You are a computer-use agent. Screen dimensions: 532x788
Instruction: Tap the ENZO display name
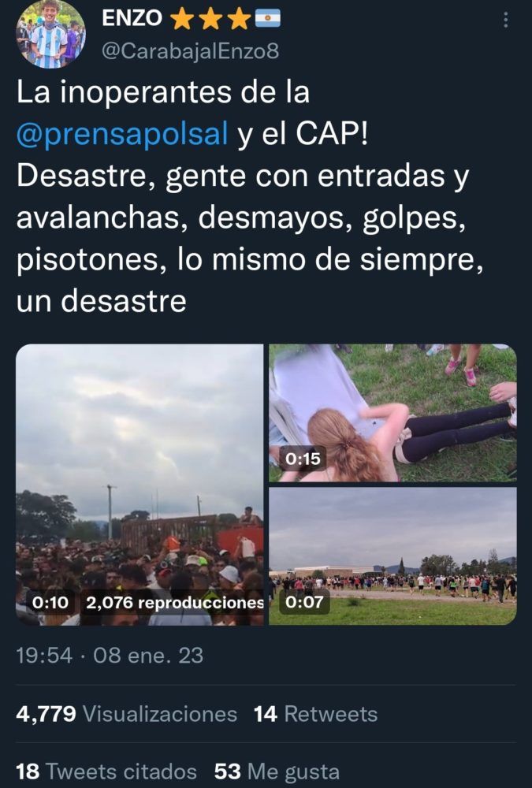pyautogui.click(x=132, y=19)
